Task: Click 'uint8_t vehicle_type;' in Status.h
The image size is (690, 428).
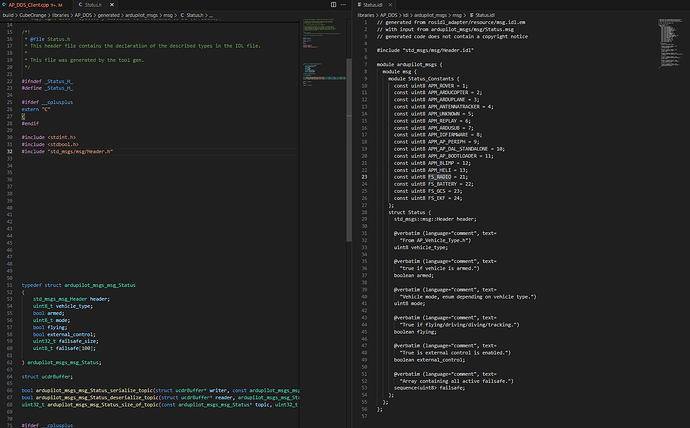Action: (x=63, y=306)
